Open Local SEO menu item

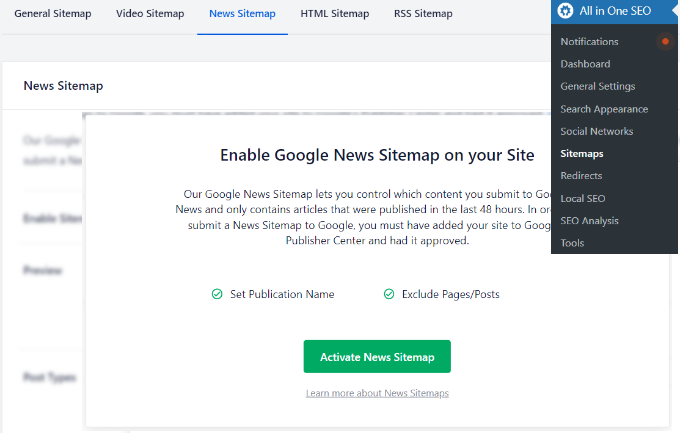(582, 198)
